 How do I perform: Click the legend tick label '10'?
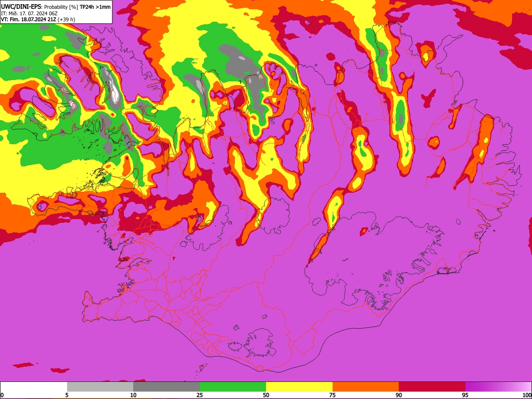[x=133, y=395]
